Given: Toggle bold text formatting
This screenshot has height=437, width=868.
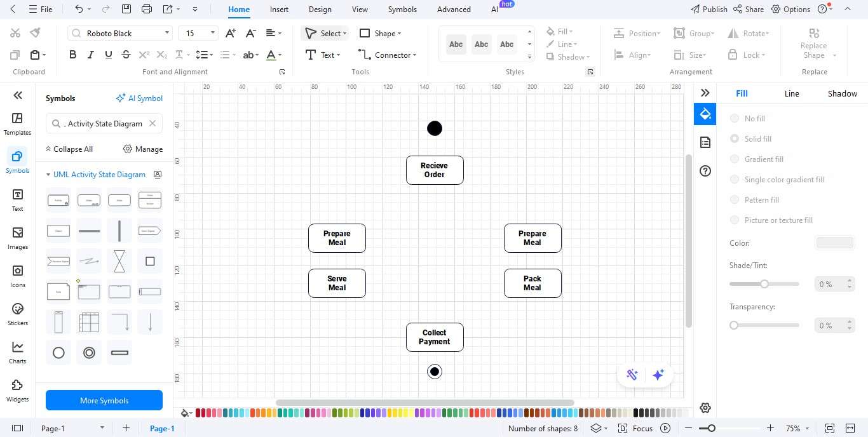Looking at the screenshot, I should point(72,55).
